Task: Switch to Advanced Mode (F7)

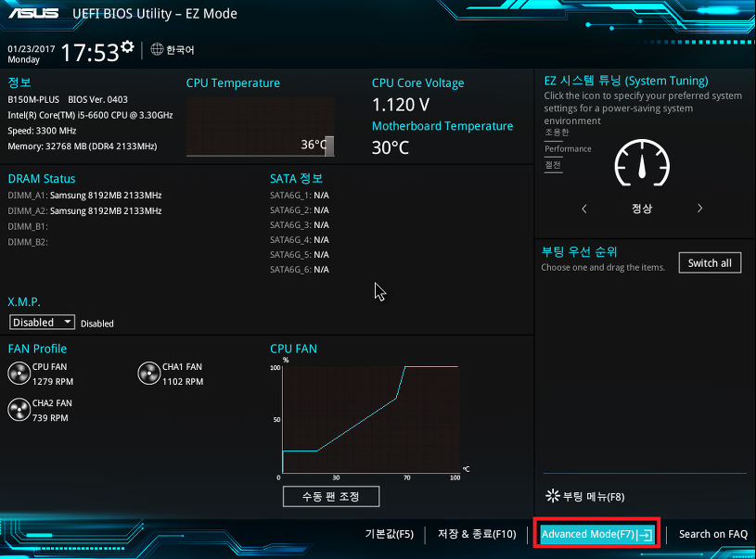Action: click(596, 534)
